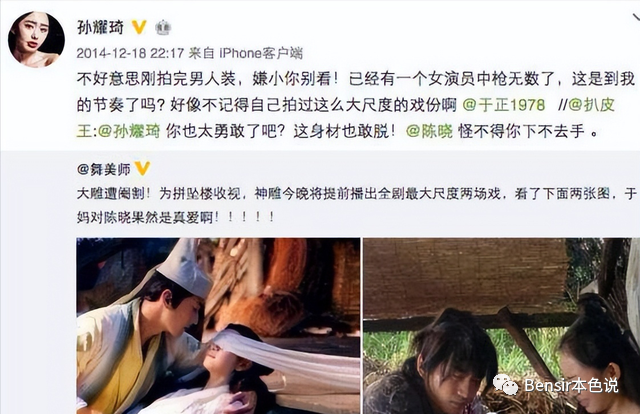
Task: Click the WeChat logo in the watermark
Action: pyautogui.click(x=505, y=385)
